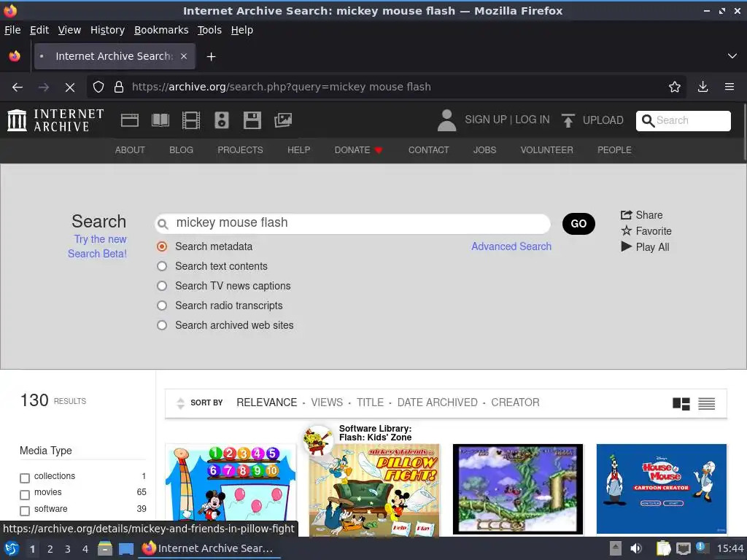Click the browser address bar URL
Screen dimensions: 747x560
pos(281,87)
